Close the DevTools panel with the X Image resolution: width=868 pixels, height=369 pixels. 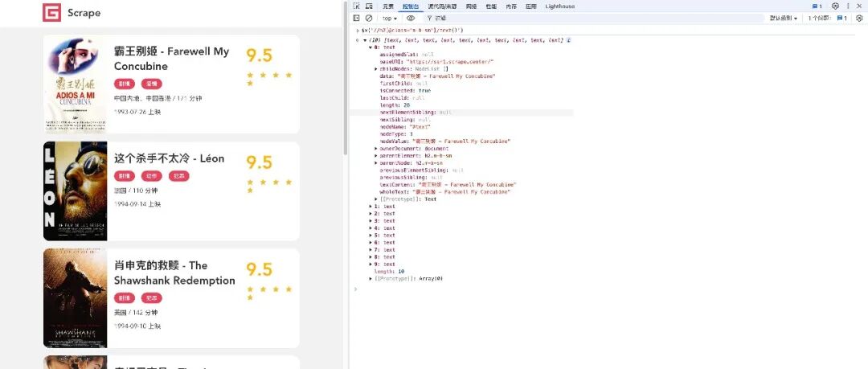tap(859, 6)
